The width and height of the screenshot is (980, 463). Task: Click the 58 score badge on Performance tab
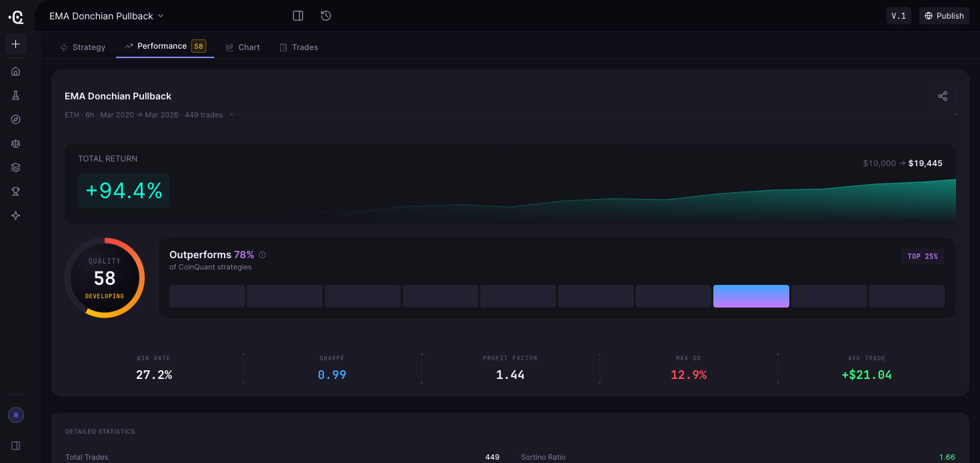(199, 46)
